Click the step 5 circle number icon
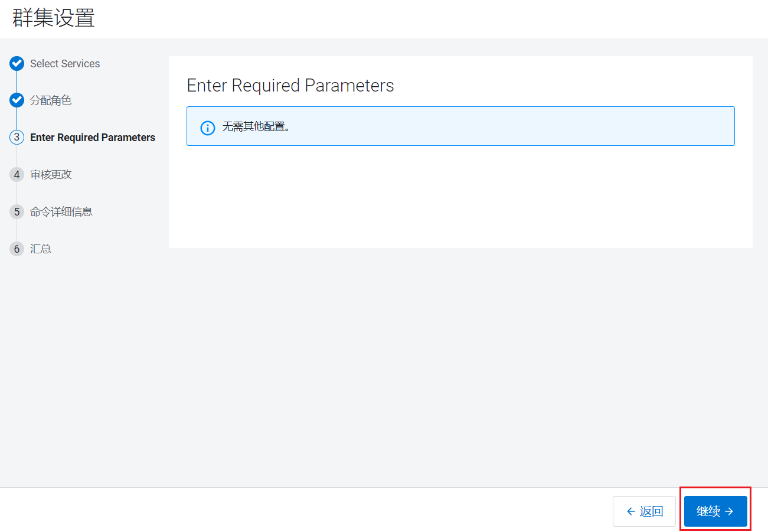 coord(17,211)
